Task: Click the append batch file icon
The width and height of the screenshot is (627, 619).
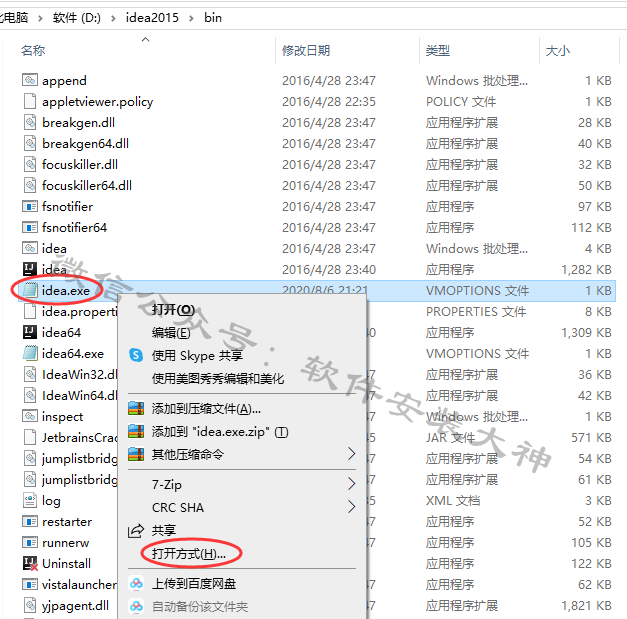Action: click(30, 80)
